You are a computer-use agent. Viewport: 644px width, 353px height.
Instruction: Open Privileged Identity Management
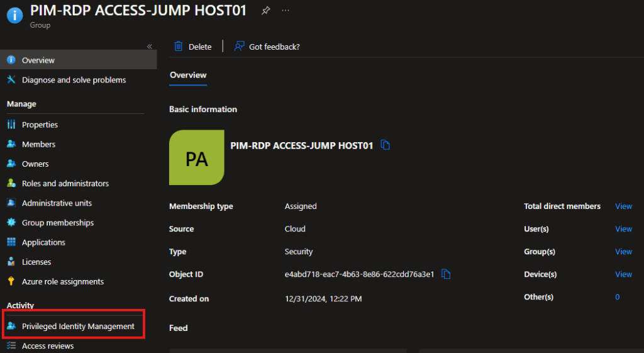[x=78, y=326]
